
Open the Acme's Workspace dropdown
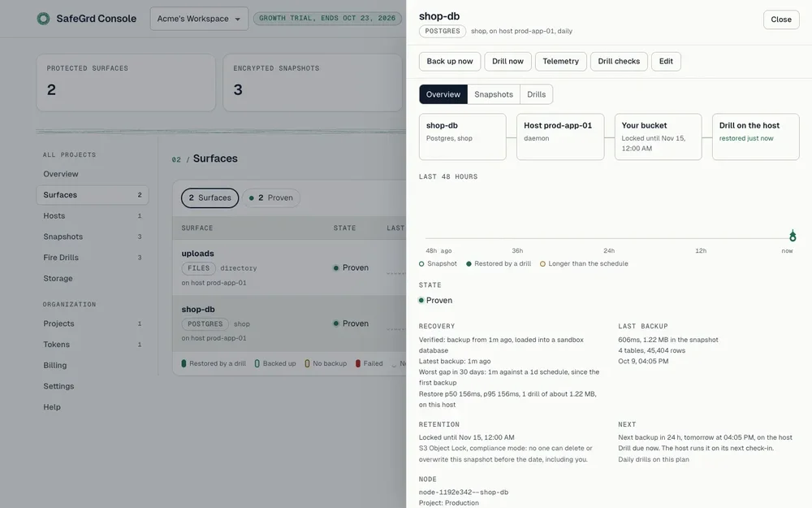coord(199,19)
